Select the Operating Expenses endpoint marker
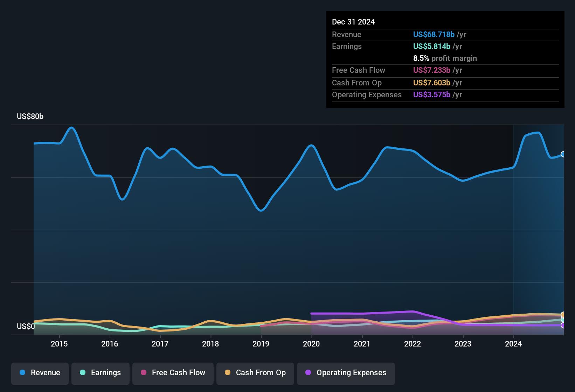 pyautogui.click(x=563, y=325)
